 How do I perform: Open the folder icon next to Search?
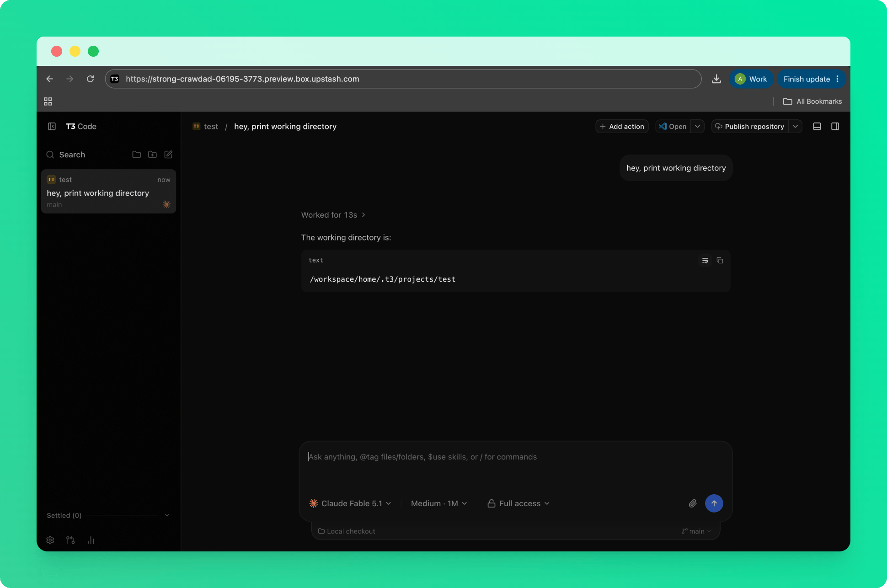click(x=136, y=155)
